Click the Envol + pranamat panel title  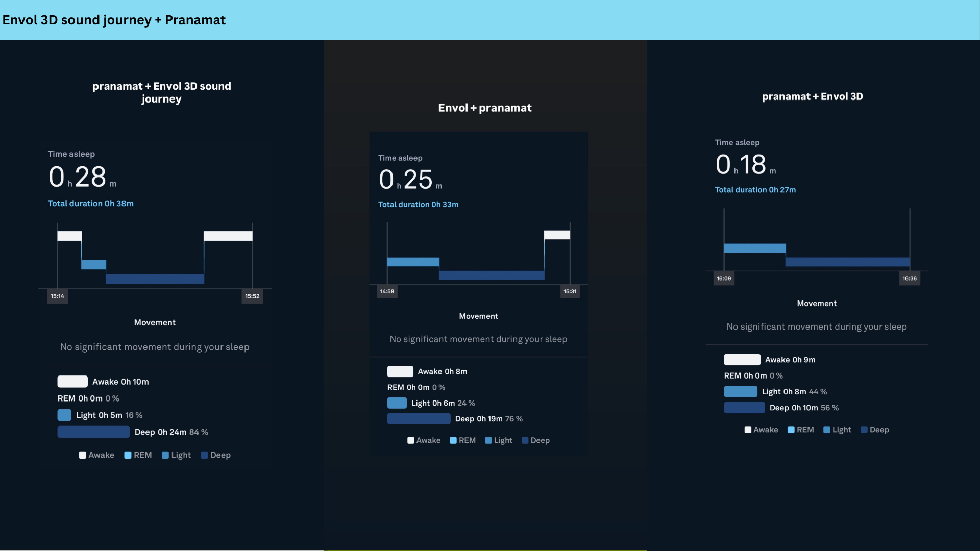coord(484,108)
